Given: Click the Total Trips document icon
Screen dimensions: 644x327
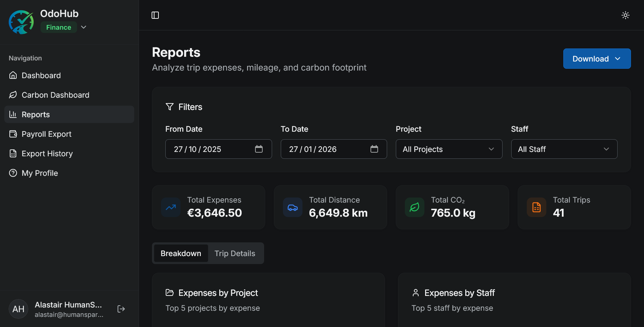Looking at the screenshot, I should point(537,207).
